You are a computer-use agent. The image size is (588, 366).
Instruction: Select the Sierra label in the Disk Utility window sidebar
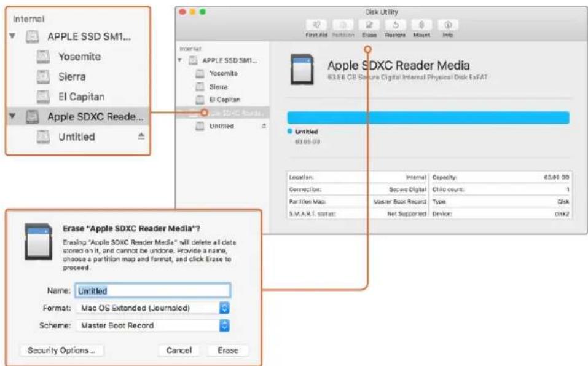pyautogui.click(x=219, y=87)
